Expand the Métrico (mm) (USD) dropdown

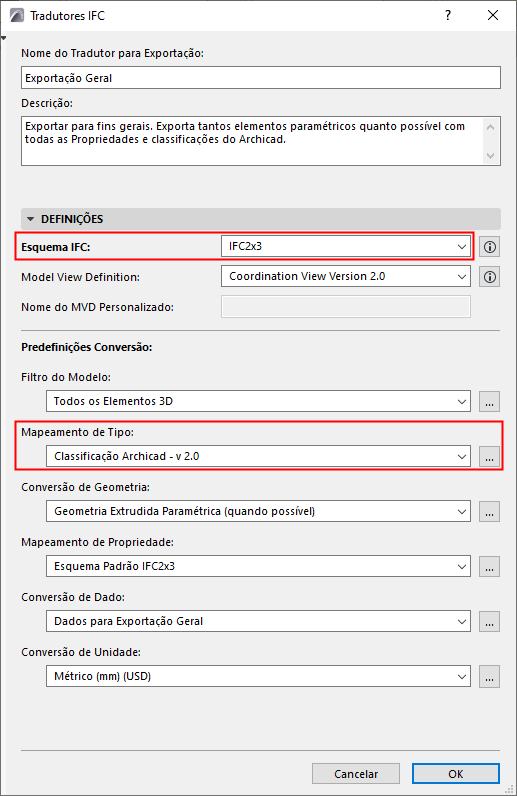point(258,676)
